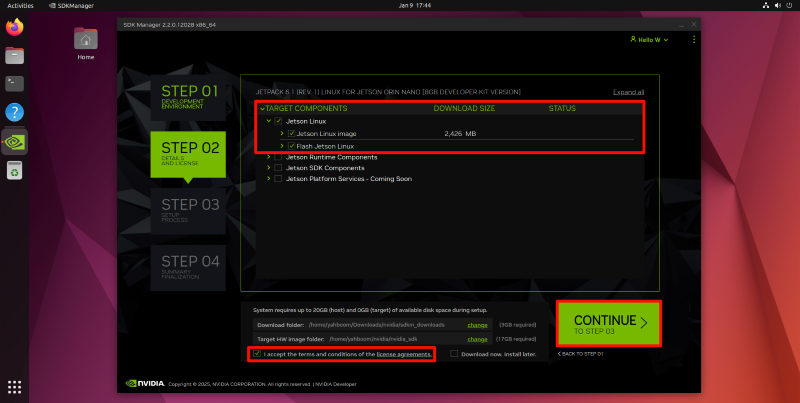This screenshot has height=403, width=800.
Task: Expand the Flash Jetson Linux row
Action: coord(282,146)
